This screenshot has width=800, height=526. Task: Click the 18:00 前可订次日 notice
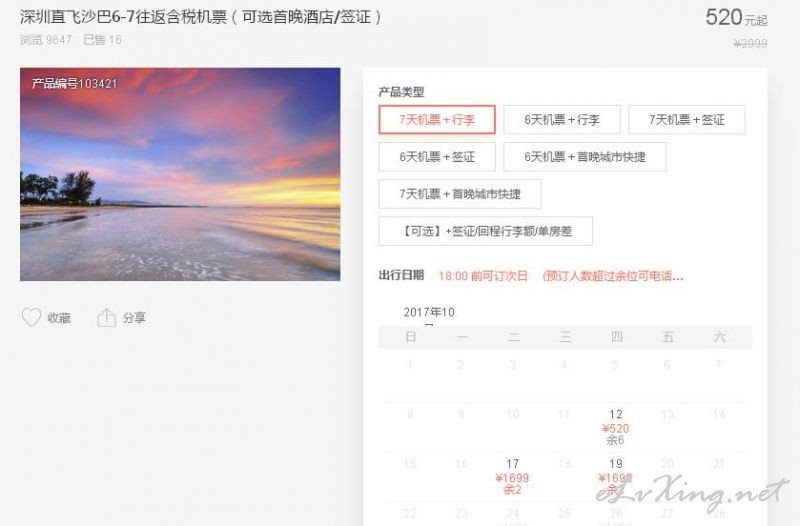pos(483,276)
